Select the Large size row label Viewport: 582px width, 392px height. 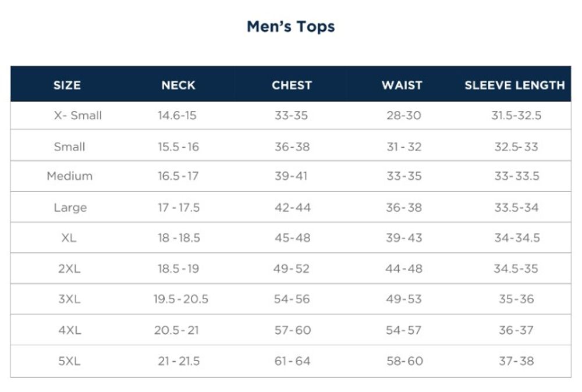[x=70, y=208]
